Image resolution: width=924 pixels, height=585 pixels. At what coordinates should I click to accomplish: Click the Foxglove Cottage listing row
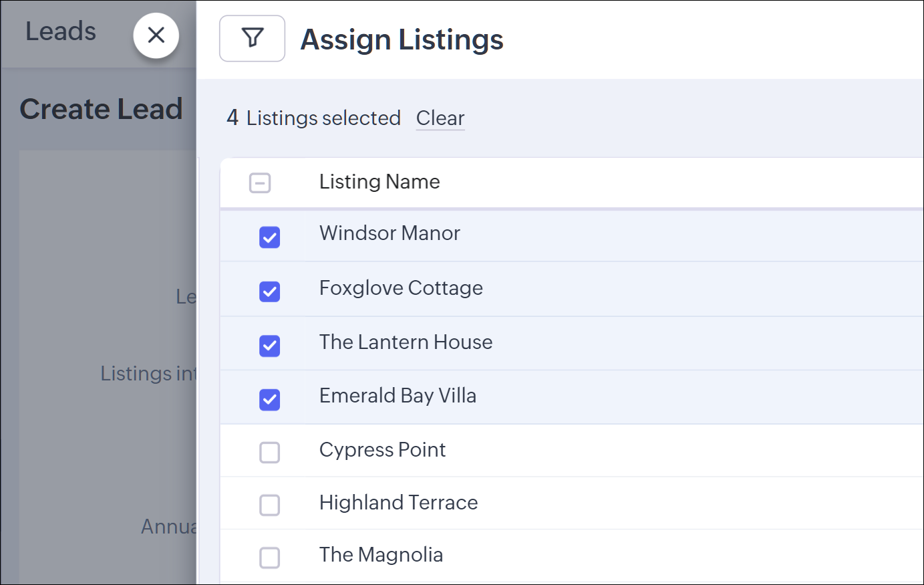tap(401, 288)
